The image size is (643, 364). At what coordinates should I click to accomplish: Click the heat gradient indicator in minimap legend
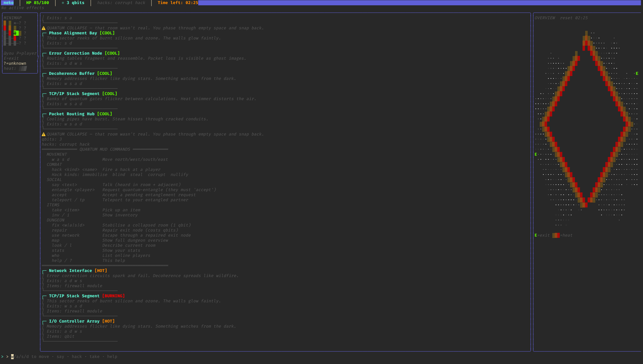tap(23, 69)
